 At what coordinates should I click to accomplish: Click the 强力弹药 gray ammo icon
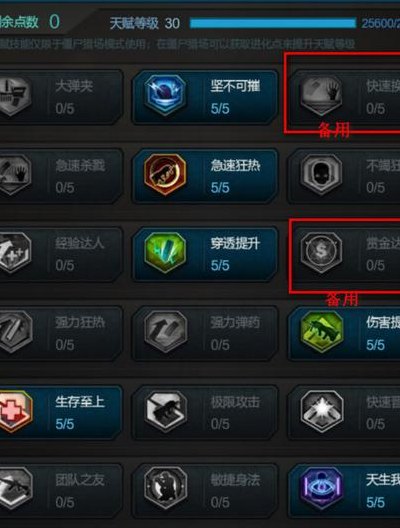point(165,332)
